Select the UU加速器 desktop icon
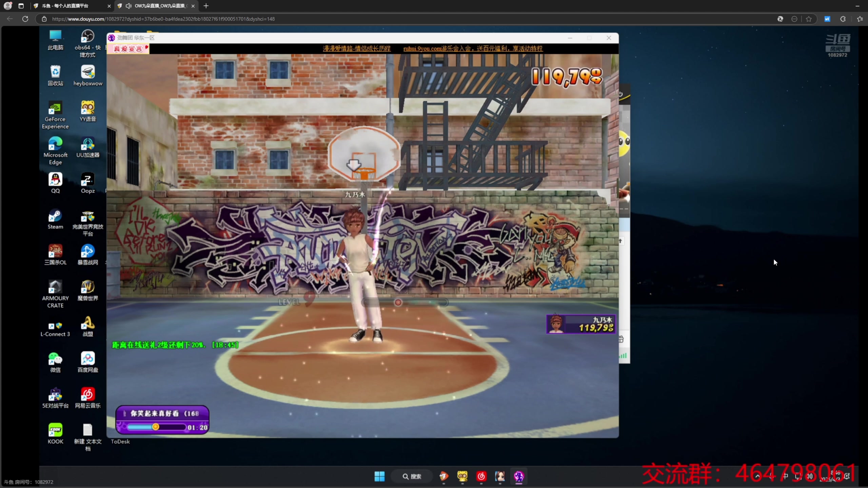The image size is (868, 488). [x=88, y=147]
